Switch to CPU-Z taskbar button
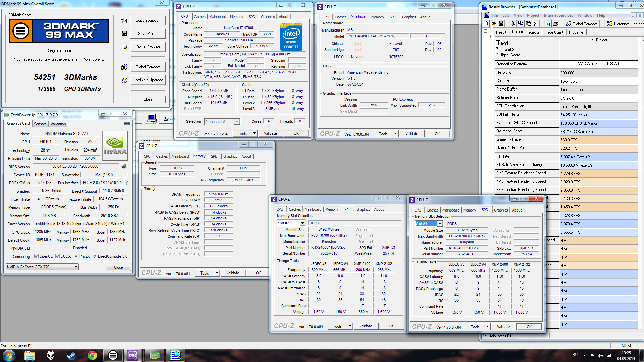The image size is (644, 362). (x=133, y=355)
